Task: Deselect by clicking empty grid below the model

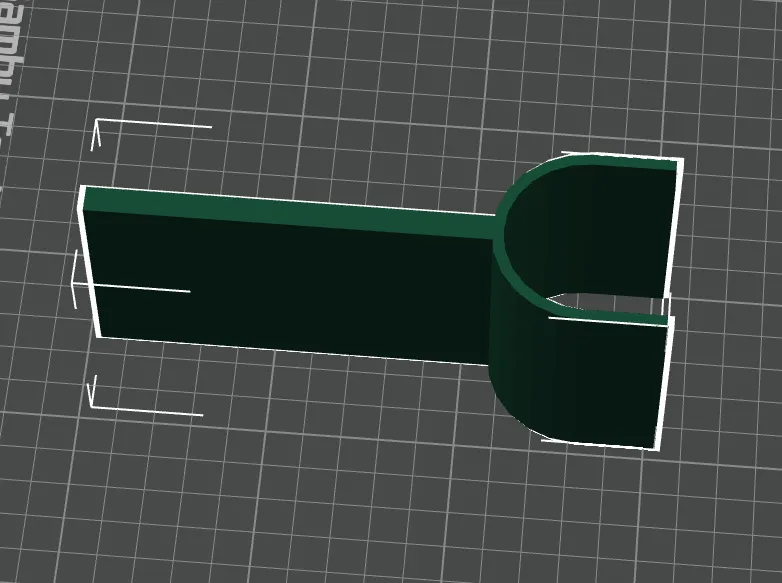Action: coord(349,474)
